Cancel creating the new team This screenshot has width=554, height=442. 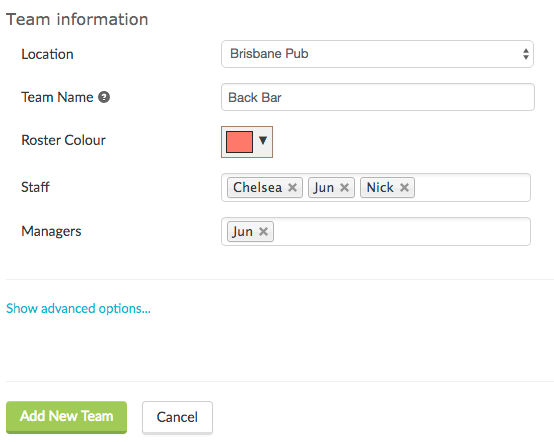click(x=177, y=417)
